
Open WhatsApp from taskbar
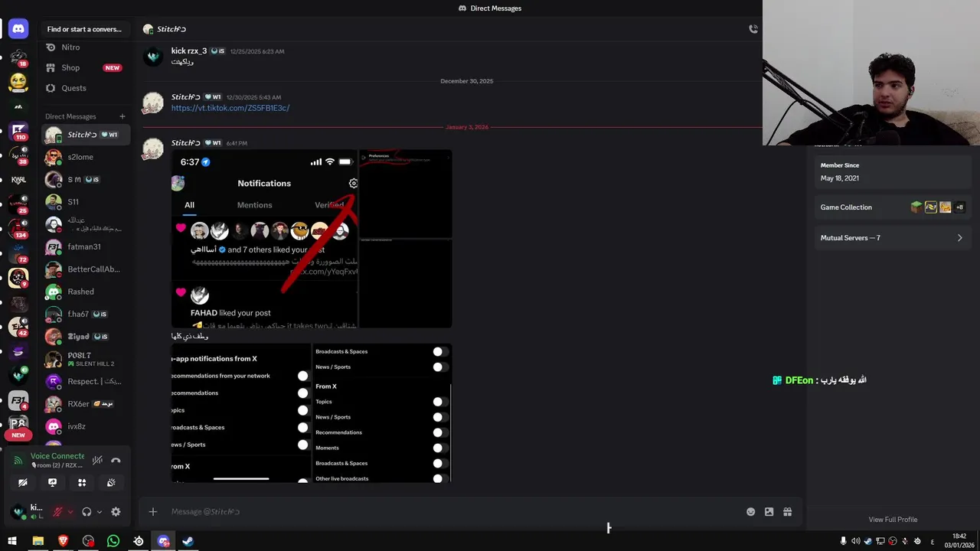pos(113,541)
